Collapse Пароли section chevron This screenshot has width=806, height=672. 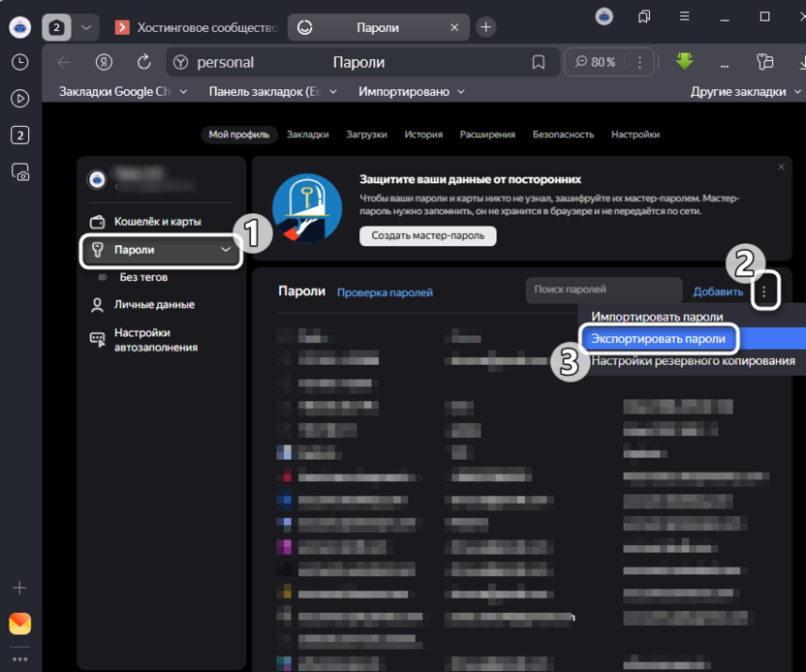point(225,250)
